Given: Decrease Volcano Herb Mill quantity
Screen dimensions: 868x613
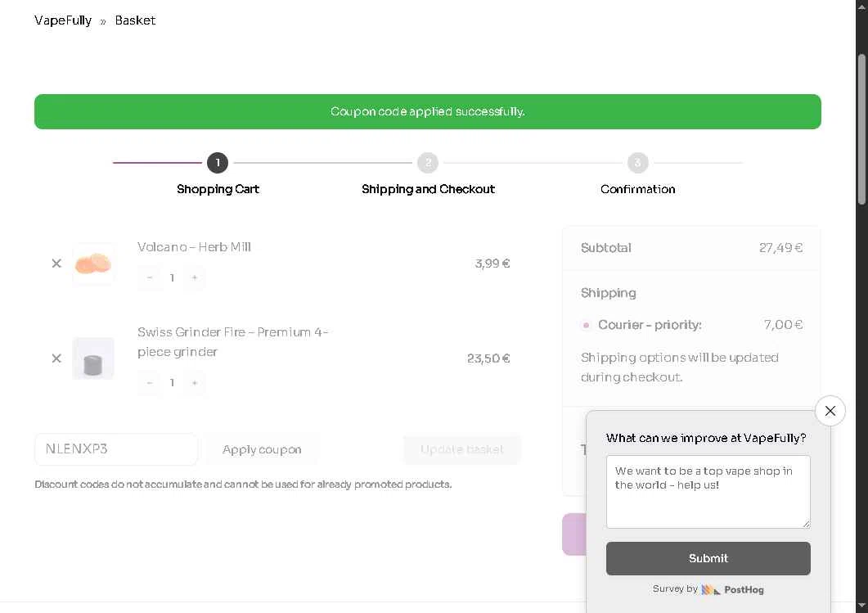Looking at the screenshot, I should (x=150, y=277).
